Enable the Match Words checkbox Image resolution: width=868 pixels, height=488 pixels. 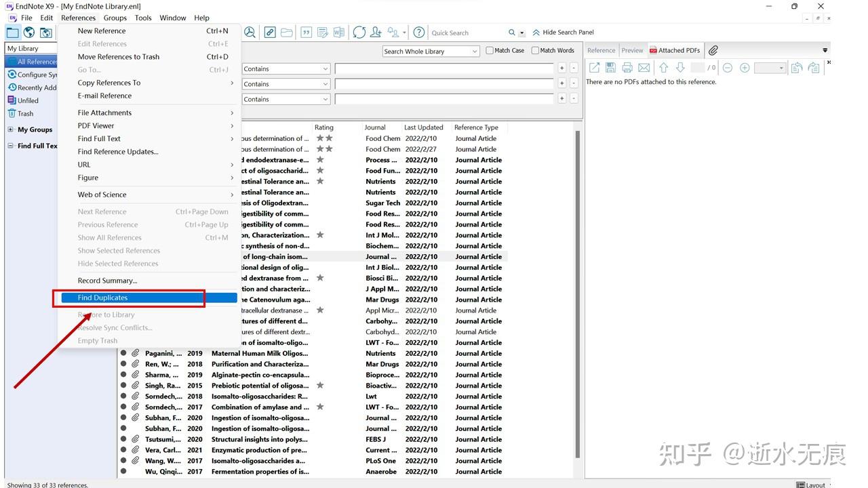(x=535, y=50)
